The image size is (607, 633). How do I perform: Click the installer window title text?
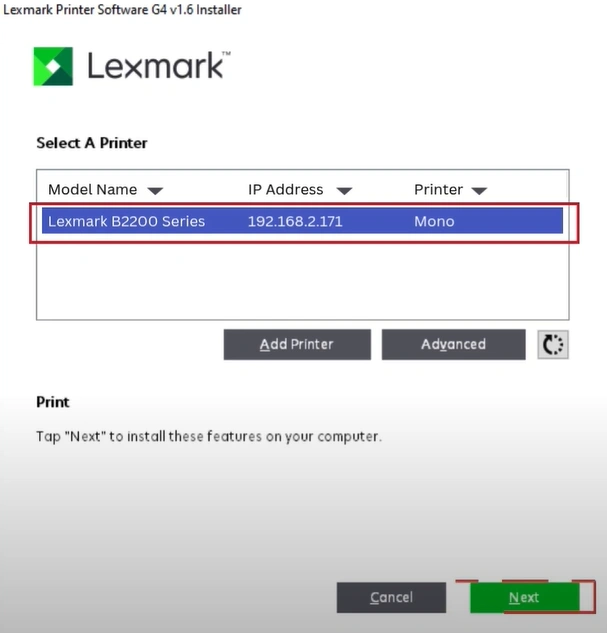click(122, 9)
